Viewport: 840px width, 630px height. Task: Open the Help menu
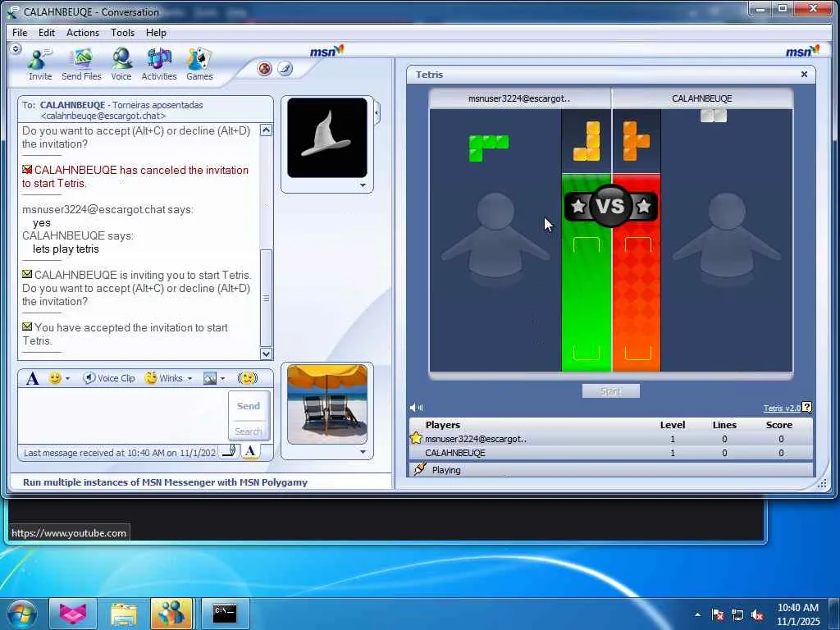(156, 33)
